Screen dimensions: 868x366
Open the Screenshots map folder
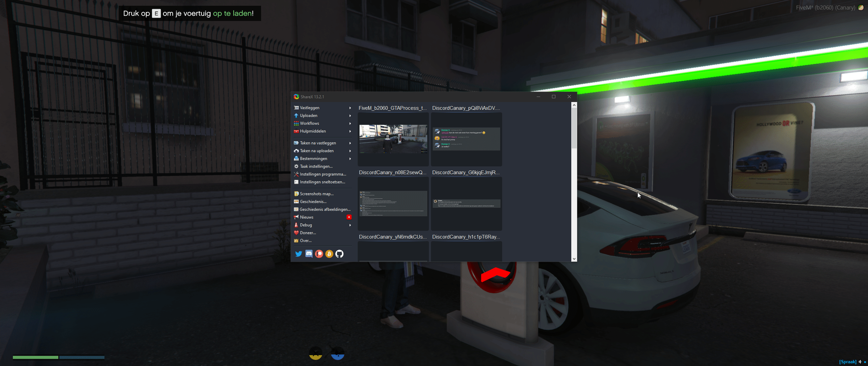(316, 194)
